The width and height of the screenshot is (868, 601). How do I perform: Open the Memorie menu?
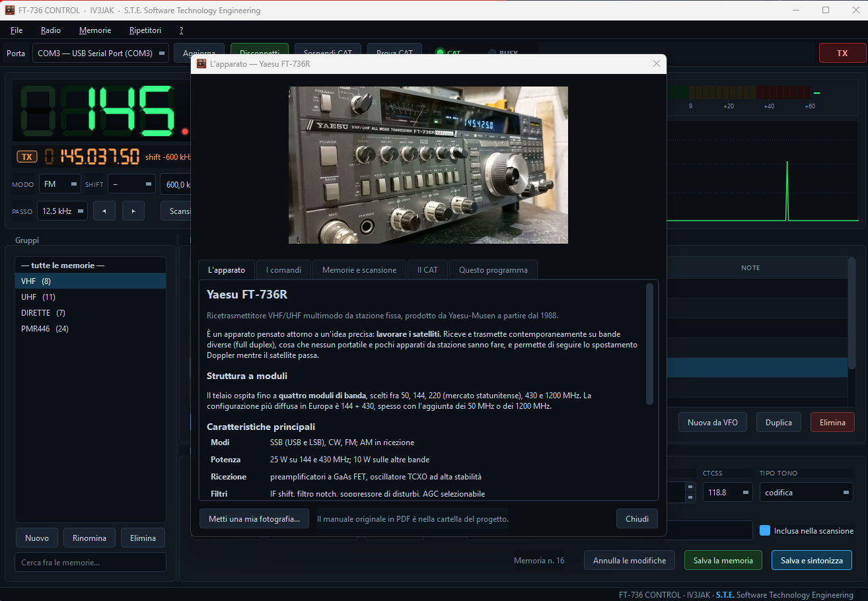pos(95,30)
